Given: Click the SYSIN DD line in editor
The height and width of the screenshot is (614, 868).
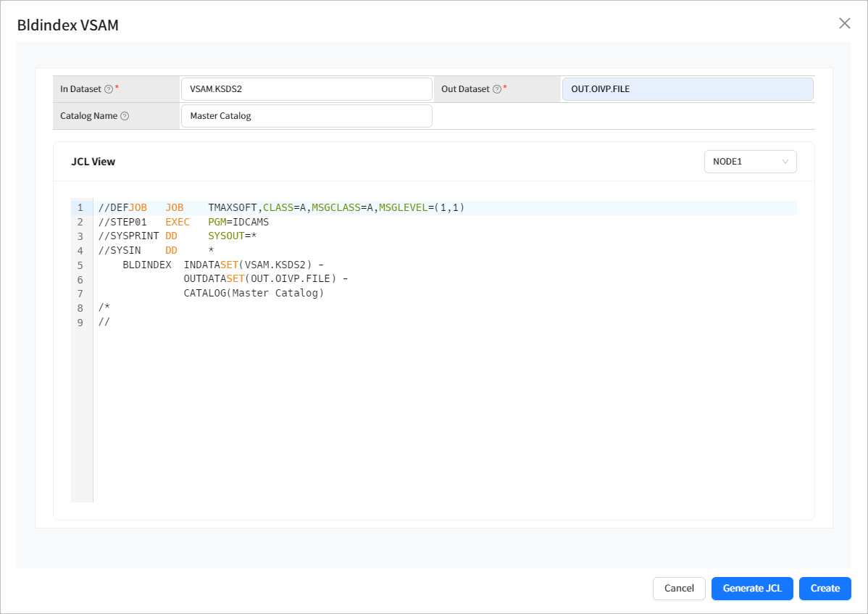Looking at the screenshot, I should (156, 251).
